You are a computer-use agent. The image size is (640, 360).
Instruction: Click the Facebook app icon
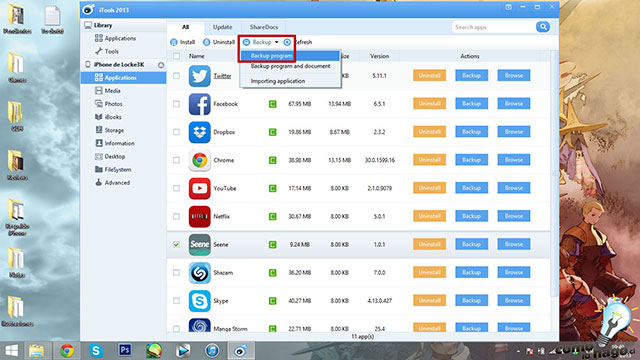[199, 104]
